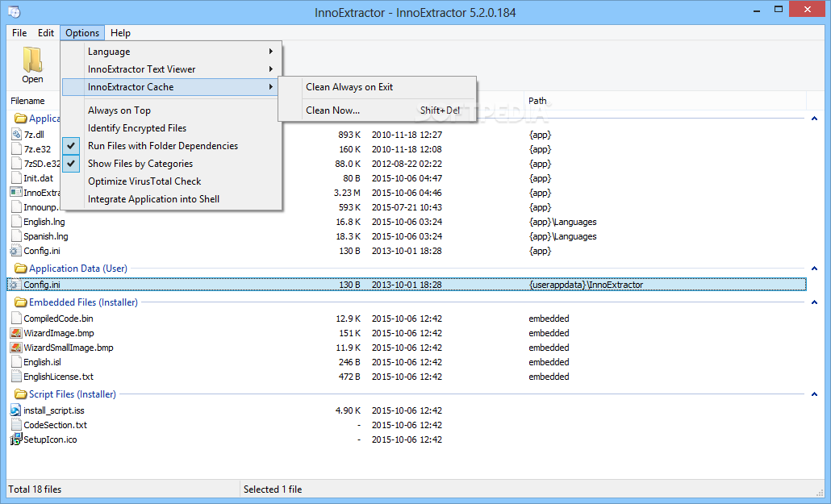Click the EnglishLicense.txt document icon

coord(16,377)
